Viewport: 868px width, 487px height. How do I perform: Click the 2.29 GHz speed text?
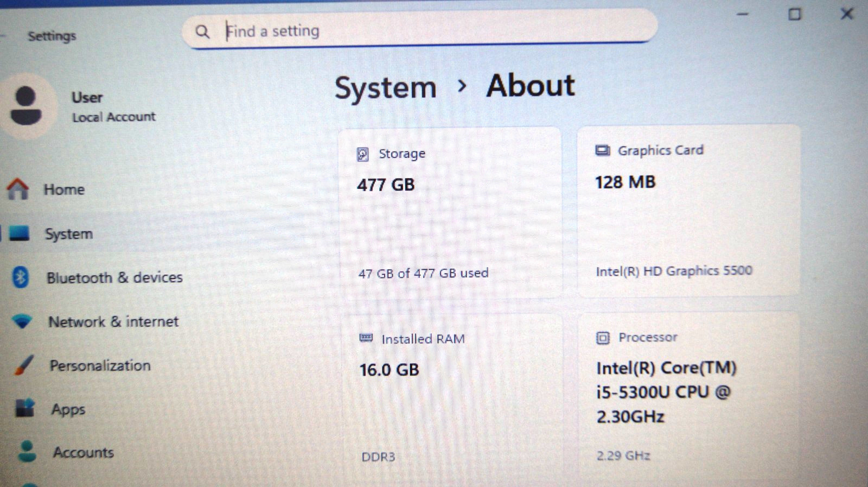[x=623, y=456]
